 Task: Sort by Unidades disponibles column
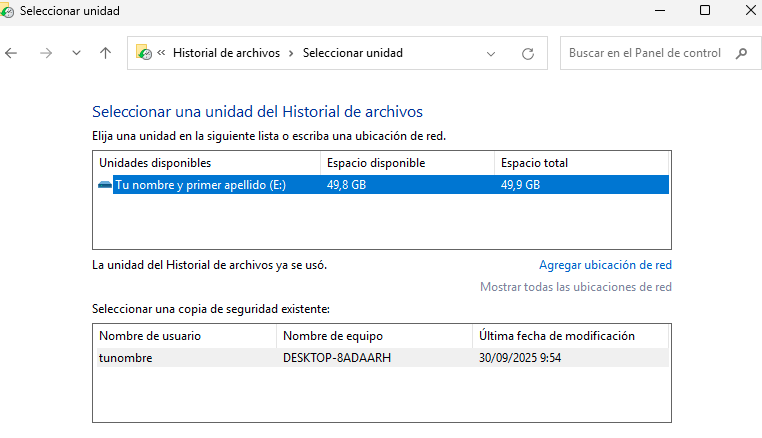click(207, 163)
